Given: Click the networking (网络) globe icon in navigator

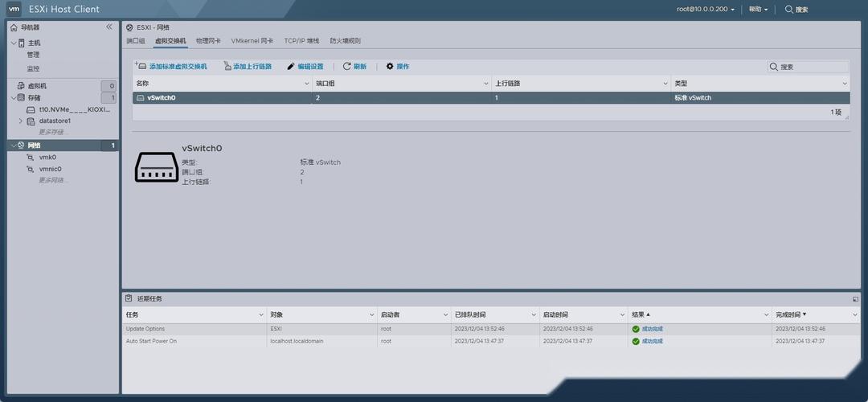Looking at the screenshot, I should click(21, 145).
